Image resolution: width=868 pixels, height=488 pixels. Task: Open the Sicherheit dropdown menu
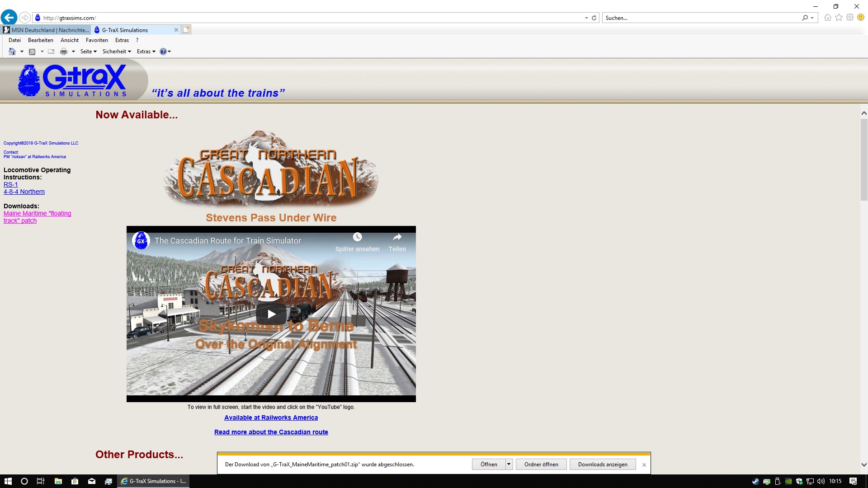pos(117,52)
